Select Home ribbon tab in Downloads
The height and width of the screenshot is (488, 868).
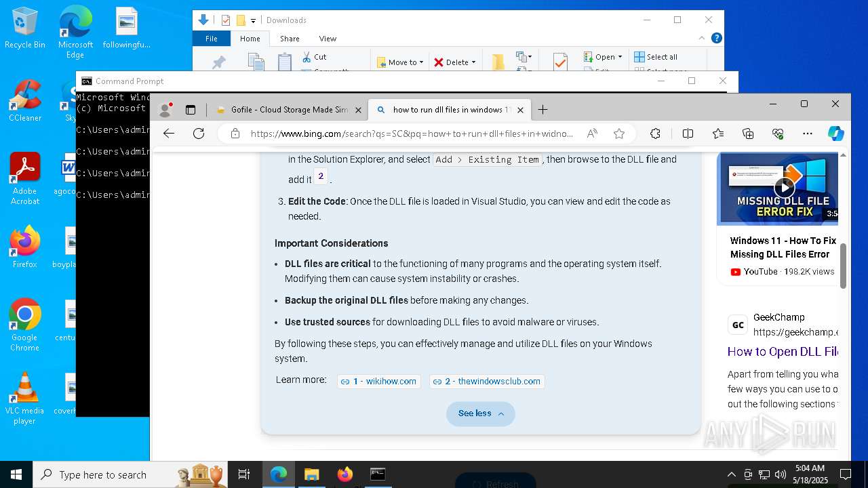click(x=250, y=39)
